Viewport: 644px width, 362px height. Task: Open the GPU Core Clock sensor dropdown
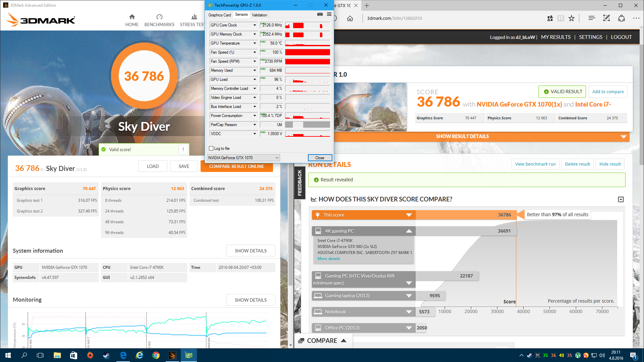255,25
